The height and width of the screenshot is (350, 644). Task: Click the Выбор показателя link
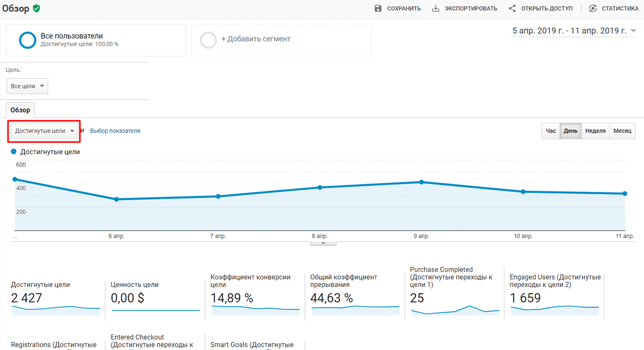(115, 131)
